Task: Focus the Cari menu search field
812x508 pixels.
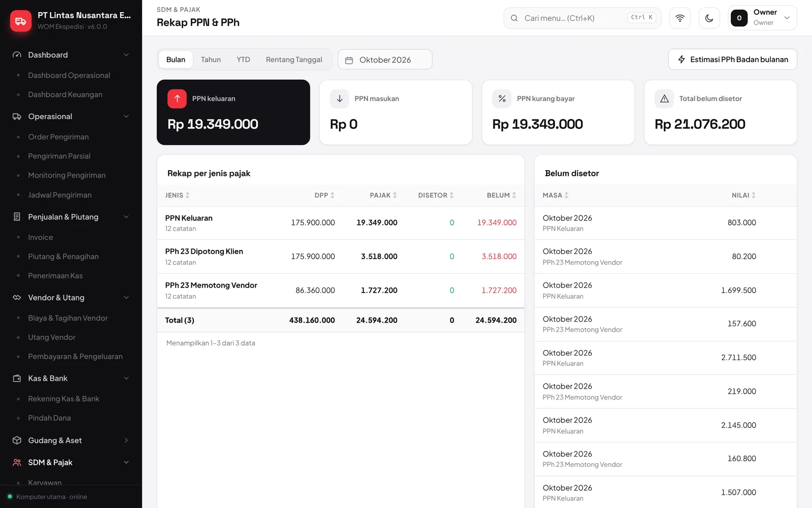Action: tap(582, 18)
